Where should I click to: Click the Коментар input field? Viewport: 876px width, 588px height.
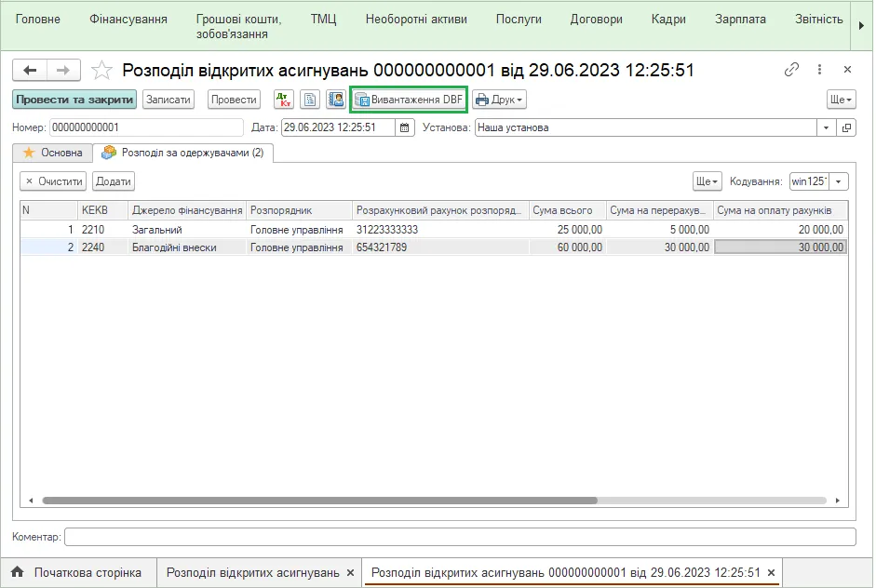coord(460,537)
